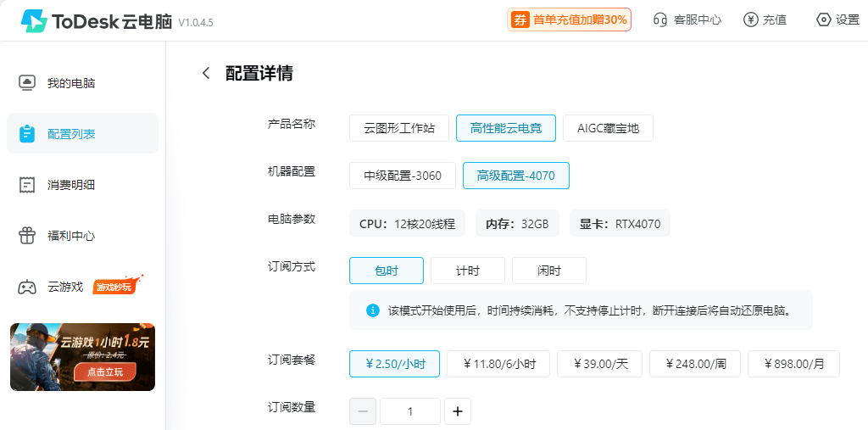Click the 云游戏 gamepad icon

click(x=27, y=287)
